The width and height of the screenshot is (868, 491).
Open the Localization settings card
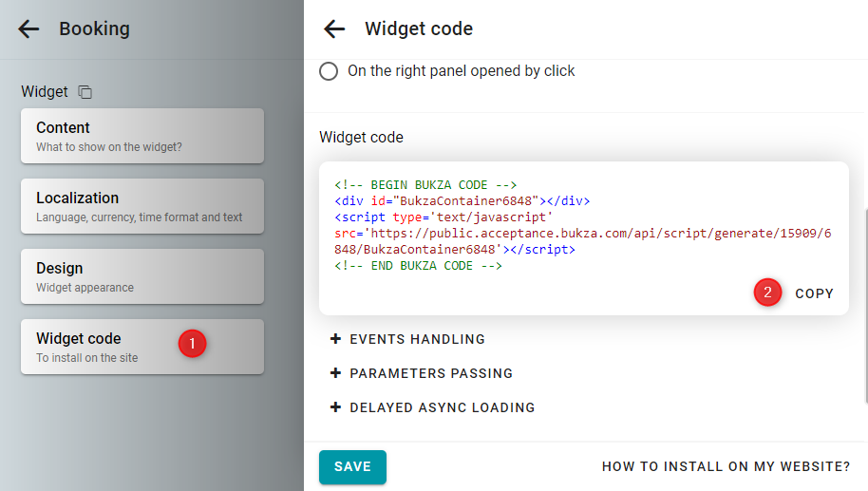tap(142, 206)
